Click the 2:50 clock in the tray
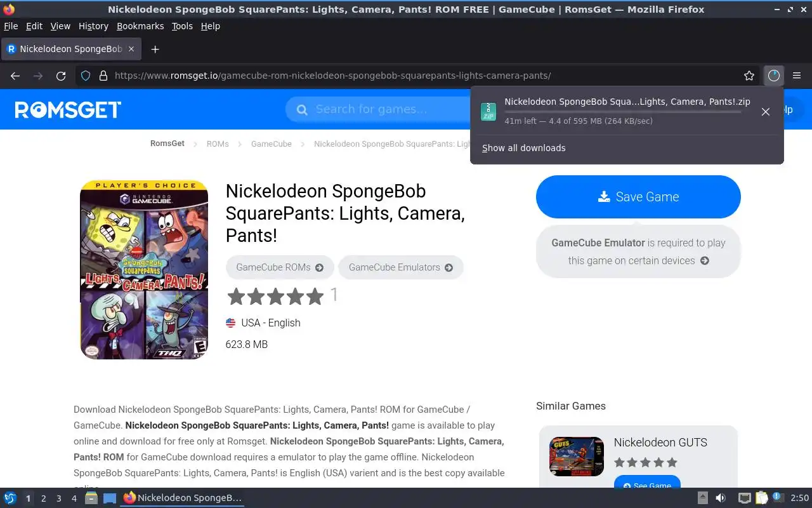Viewport: 812px width, 508px height. (799, 498)
